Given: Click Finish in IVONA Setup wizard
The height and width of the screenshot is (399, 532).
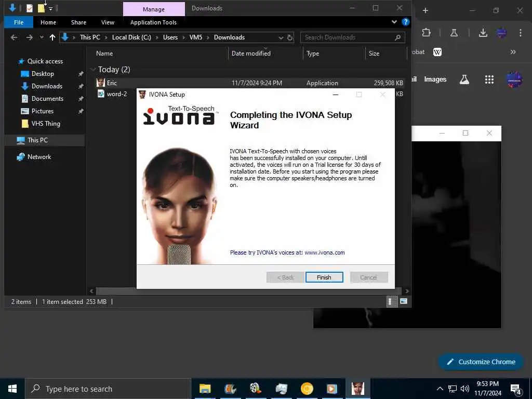Looking at the screenshot, I should (324, 277).
